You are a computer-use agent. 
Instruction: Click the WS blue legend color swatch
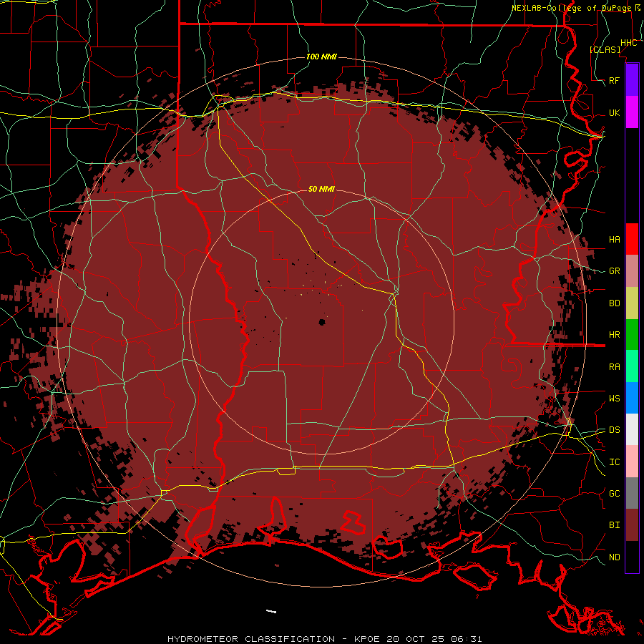click(632, 398)
